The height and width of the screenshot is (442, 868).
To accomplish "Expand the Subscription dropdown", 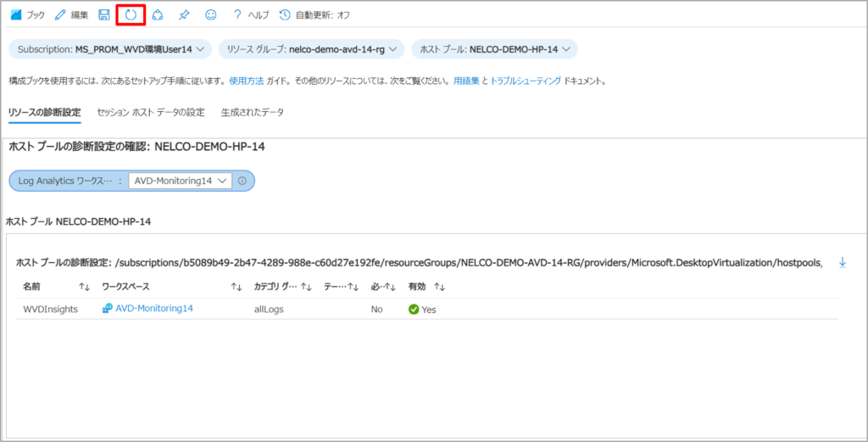I will (110, 49).
